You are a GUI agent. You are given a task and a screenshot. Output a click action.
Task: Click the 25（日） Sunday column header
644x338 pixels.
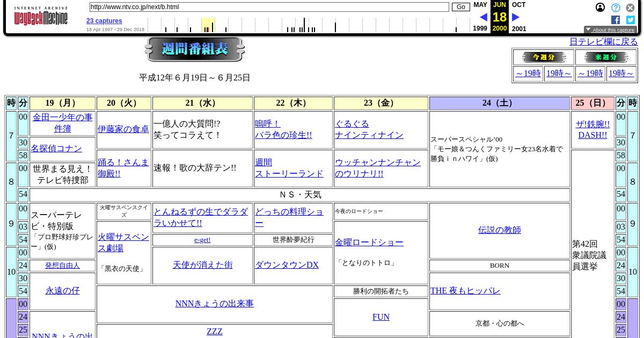592,104
